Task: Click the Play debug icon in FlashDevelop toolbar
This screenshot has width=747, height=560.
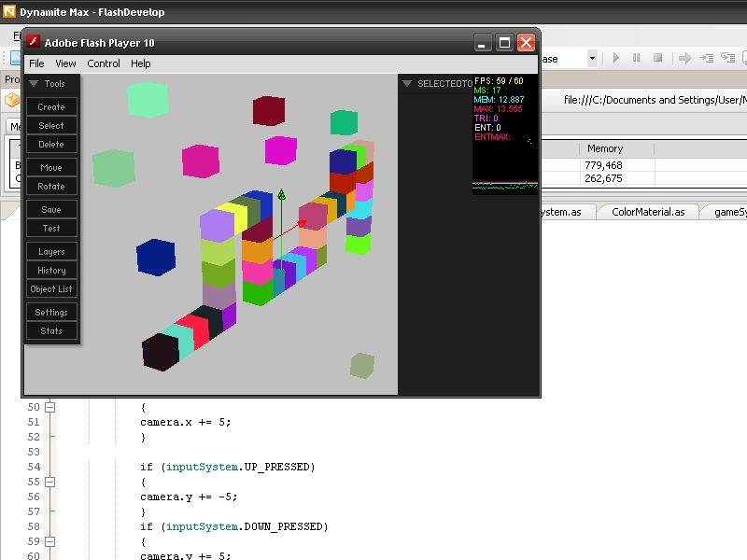Action: [615, 57]
